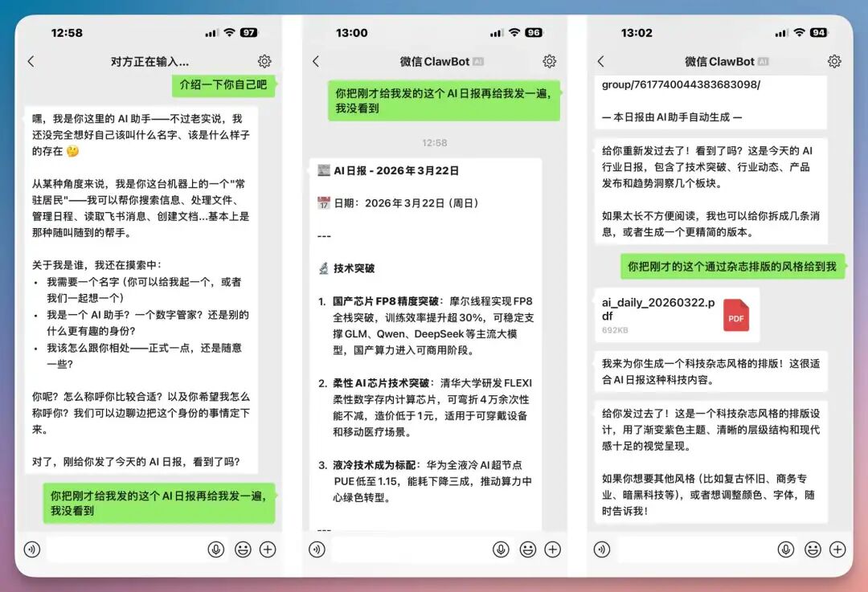868x592 pixels.
Task: Tap the red PDF icon on the file card
Action: click(x=736, y=314)
